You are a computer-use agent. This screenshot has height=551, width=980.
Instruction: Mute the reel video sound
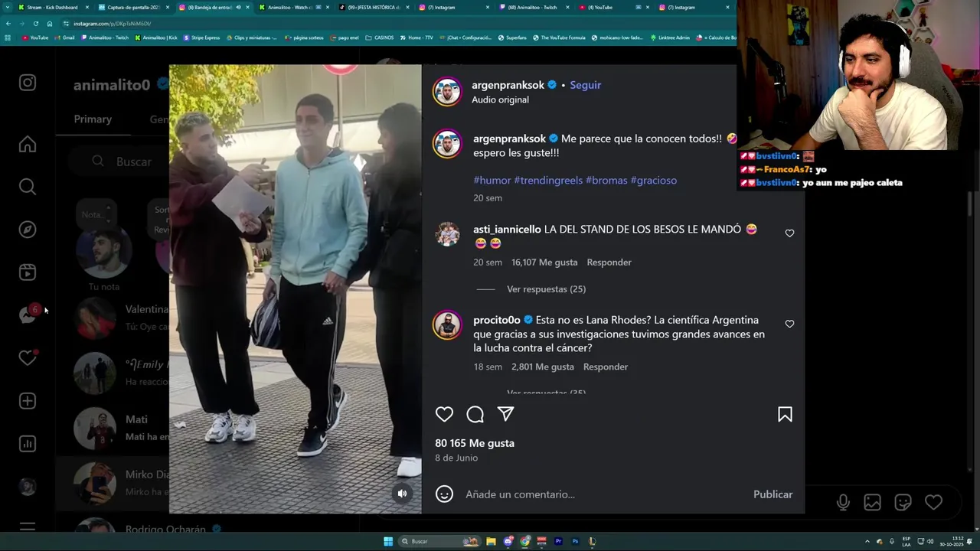tap(402, 494)
